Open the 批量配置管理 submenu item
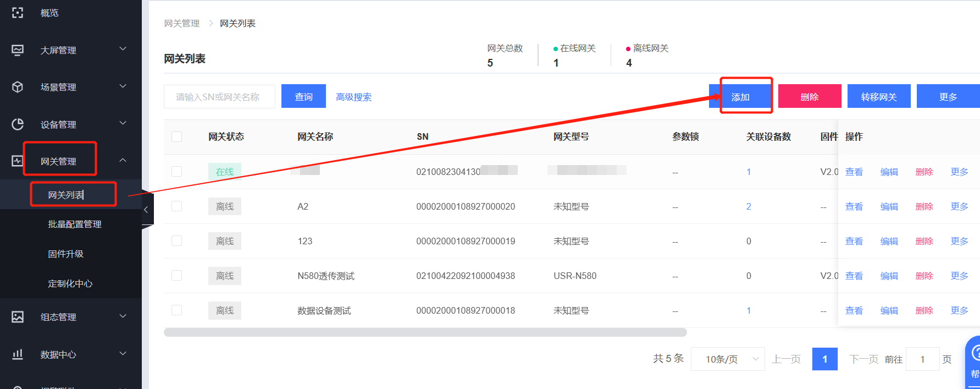This screenshot has height=389, width=980. [75, 224]
